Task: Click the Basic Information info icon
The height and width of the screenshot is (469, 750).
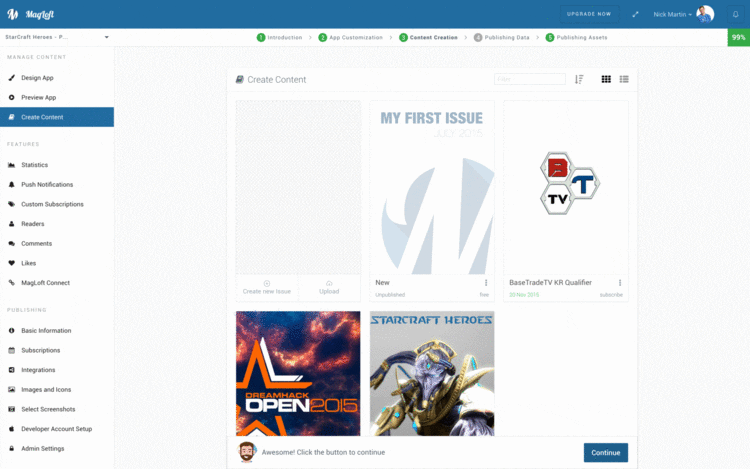Action: click(x=11, y=330)
